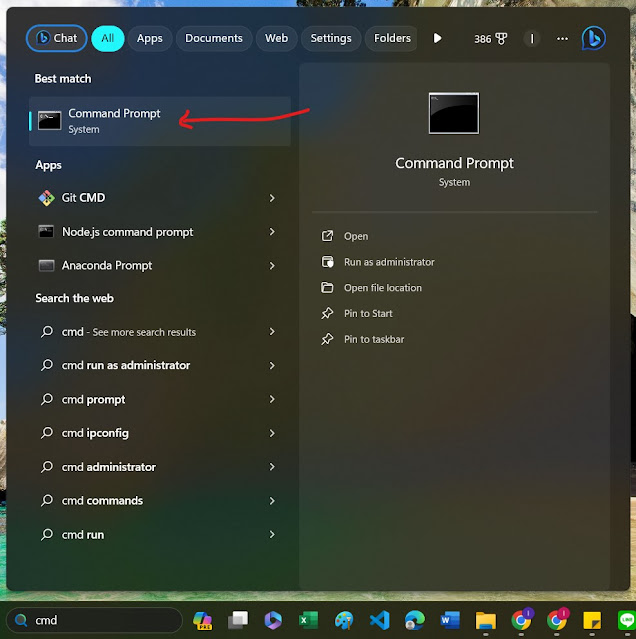Expand 'cmd run as administrator' chevron
Image resolution: width=636 pixels, height=639 pixels.
[x=272, y=366]
